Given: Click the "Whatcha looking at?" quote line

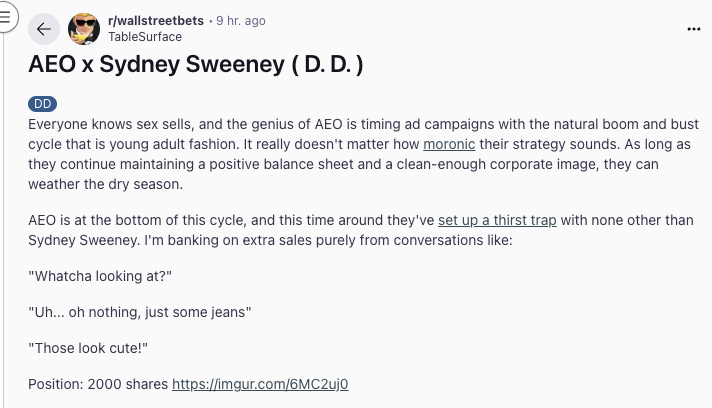Looking at the screenshot, I should tap(108, 275).
